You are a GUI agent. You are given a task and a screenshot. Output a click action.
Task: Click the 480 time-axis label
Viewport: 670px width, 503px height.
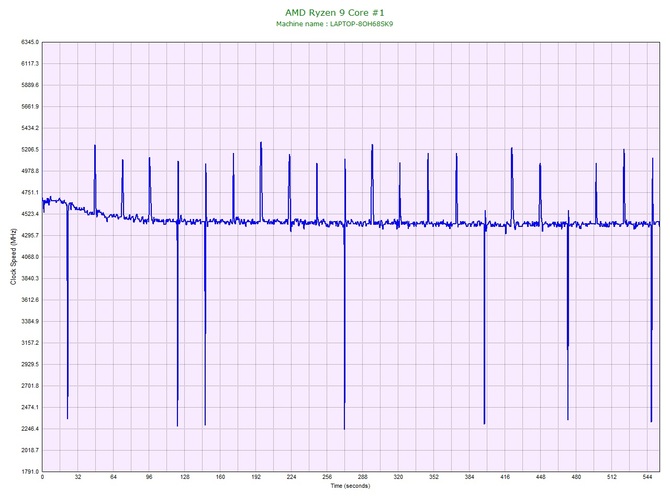click(x=576, y=477)
